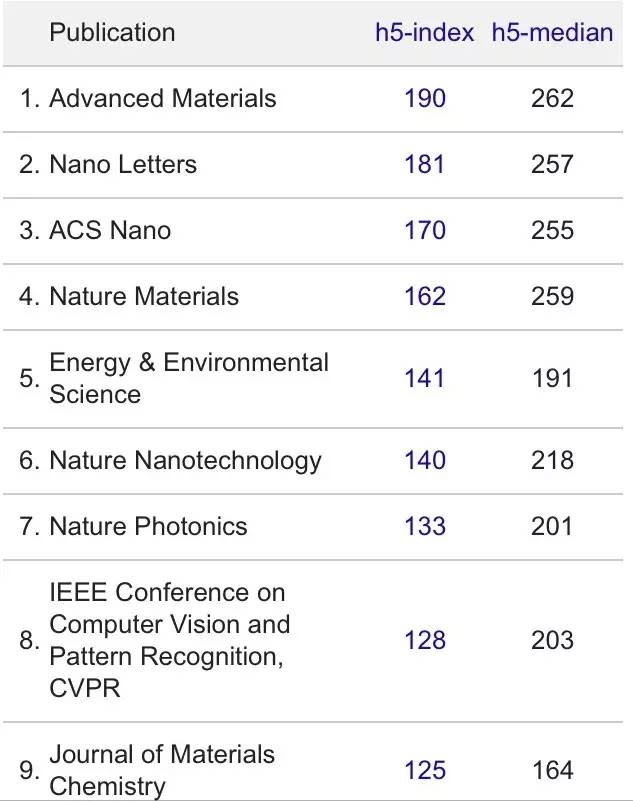Select the ACS Nano publication name
The image size is (633, 801).
pyautogui.click(x=110, y=230)
